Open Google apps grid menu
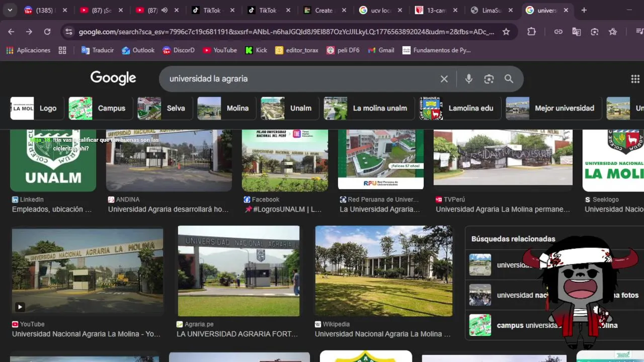 pyautogui.click(x=635, y=79)
